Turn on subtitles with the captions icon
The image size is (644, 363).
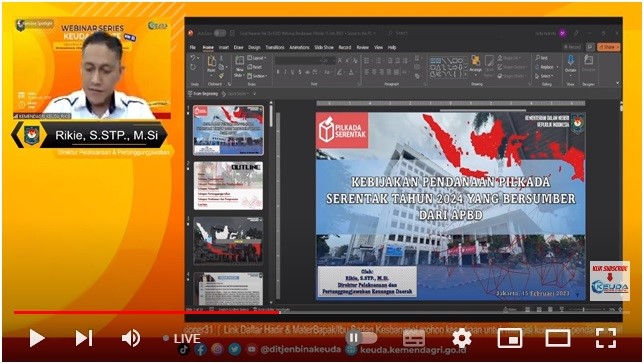413,339
